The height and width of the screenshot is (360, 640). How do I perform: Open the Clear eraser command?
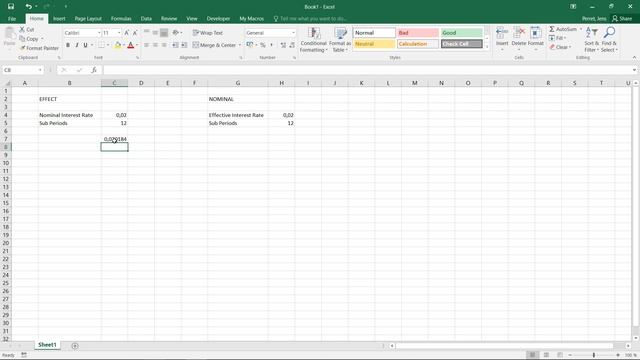point(560,47)
